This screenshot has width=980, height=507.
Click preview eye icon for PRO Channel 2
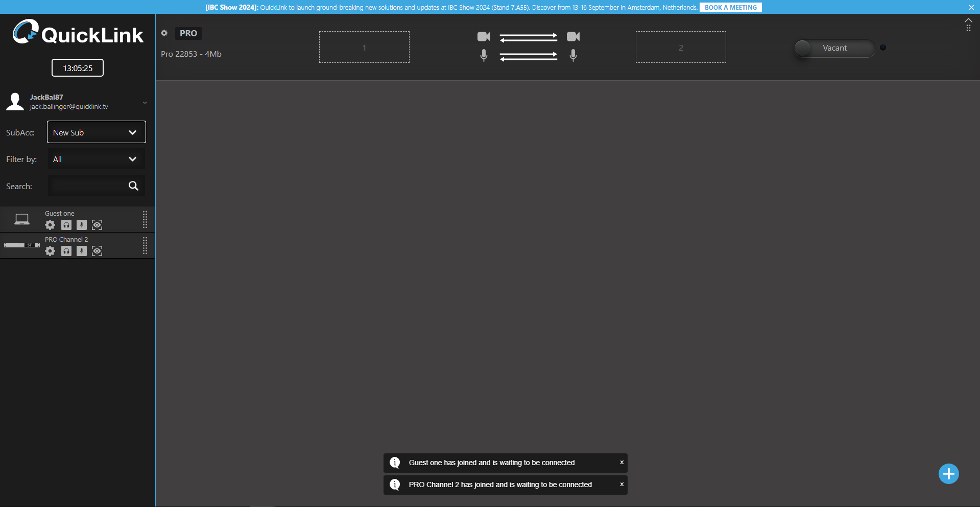pyautogui.click(x=97, y=251)
